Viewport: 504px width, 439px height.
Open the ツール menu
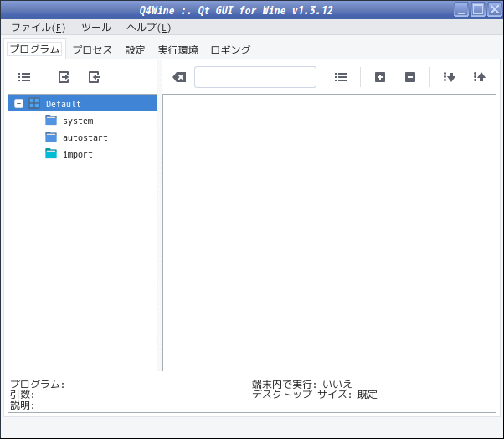pos(96,28)
